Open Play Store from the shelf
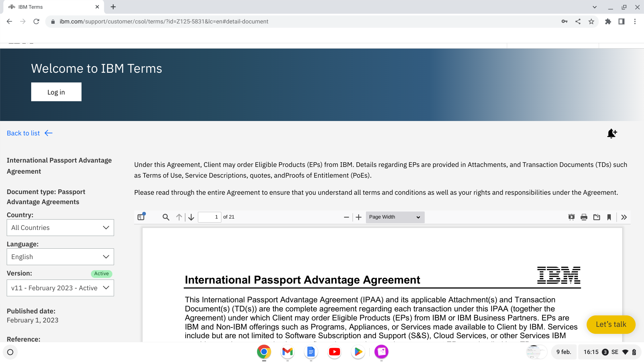The height and width of the screenshot is (362, 644). 358,352
